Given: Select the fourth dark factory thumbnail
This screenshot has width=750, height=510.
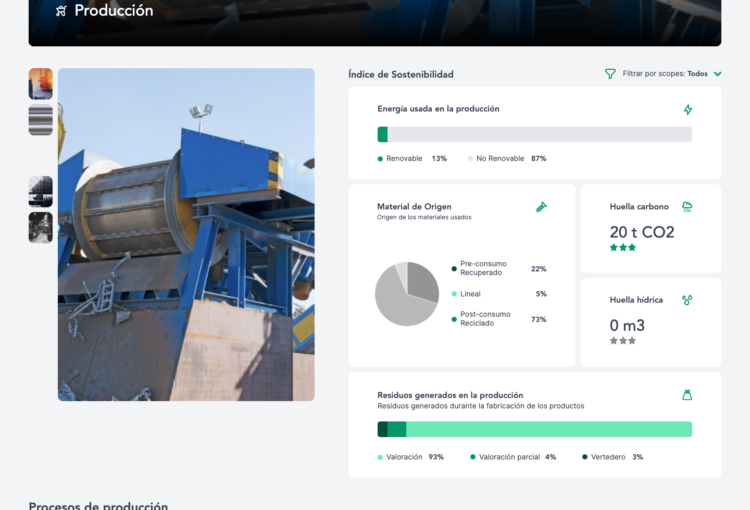Looking at the screenshot, I should click(41, 227).
